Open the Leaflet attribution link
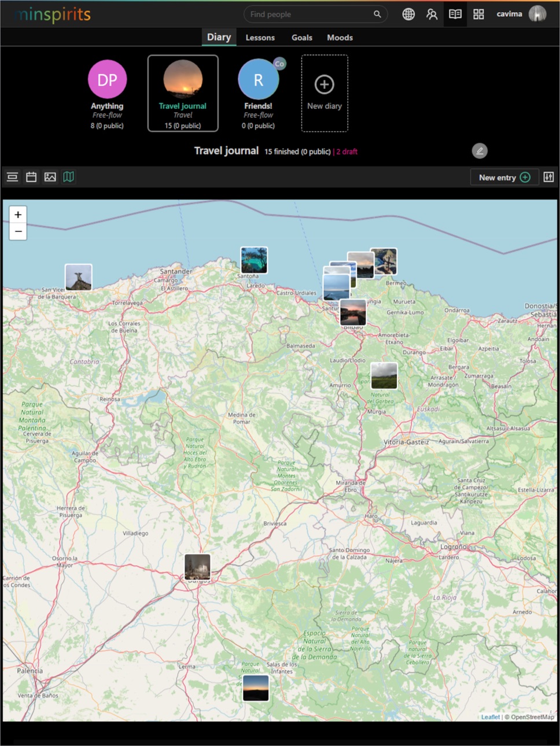This screenshot has height=746, width=560. (490, 717)
